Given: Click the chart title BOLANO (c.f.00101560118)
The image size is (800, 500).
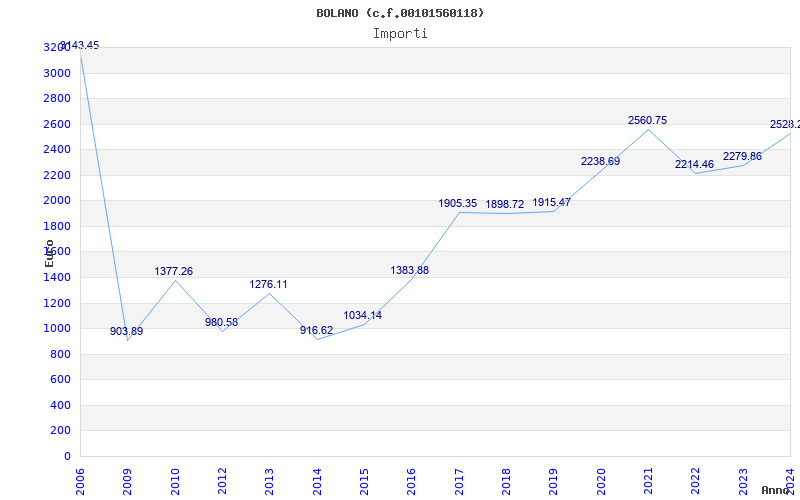Looking at the screenshot, I should [x=400, y=13].
